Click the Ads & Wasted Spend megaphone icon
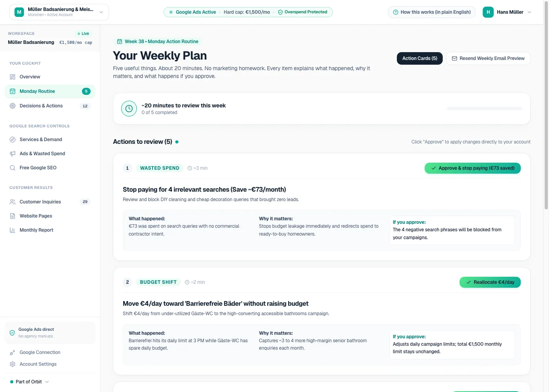Viewport: 549px width, 392px height. tap(13, 154)
